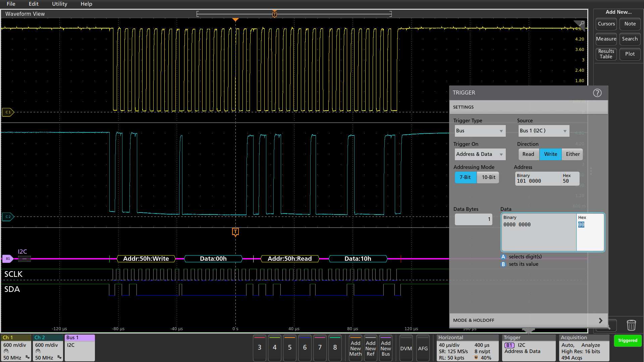
Task: Click the orange trigger position T marker
Action: [235, 232]
